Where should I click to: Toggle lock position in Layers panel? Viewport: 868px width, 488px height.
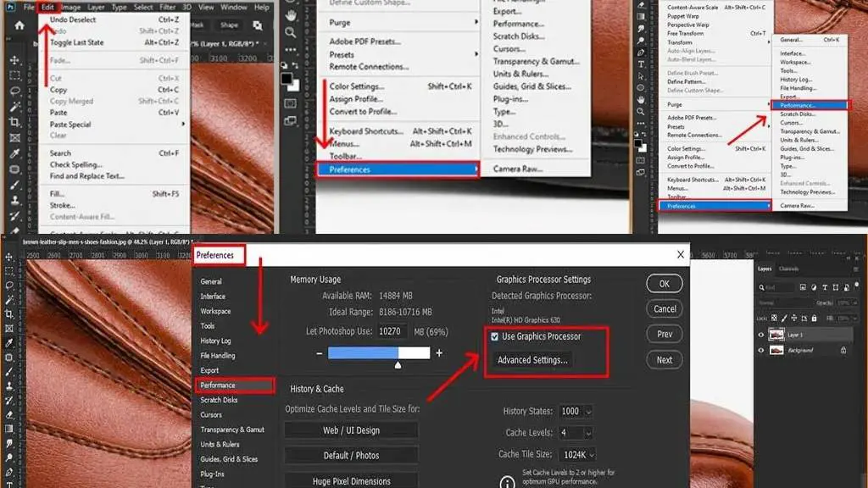793,319
